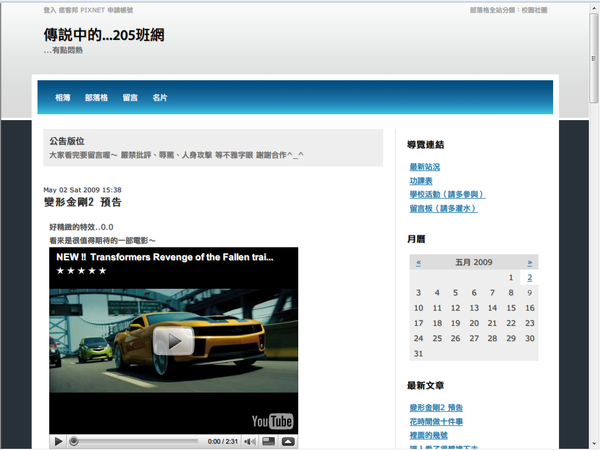Screen dimensions: 600x450
Task: Open post title 變形金剛2 預告
Action: (83, 202)
